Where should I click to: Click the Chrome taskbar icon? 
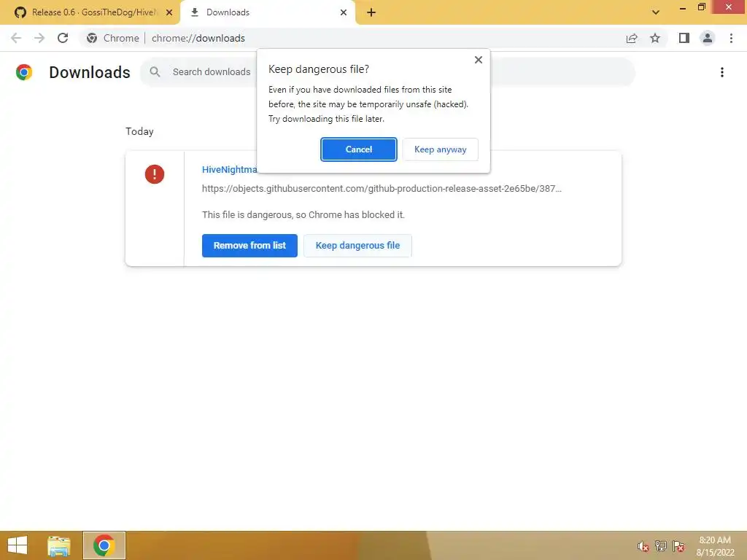tap(104, 545)
